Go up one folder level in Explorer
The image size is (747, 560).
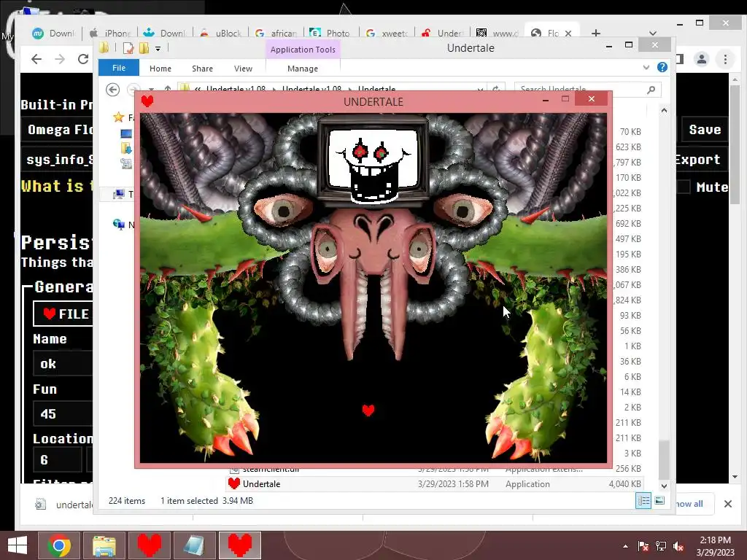[168, 88]
